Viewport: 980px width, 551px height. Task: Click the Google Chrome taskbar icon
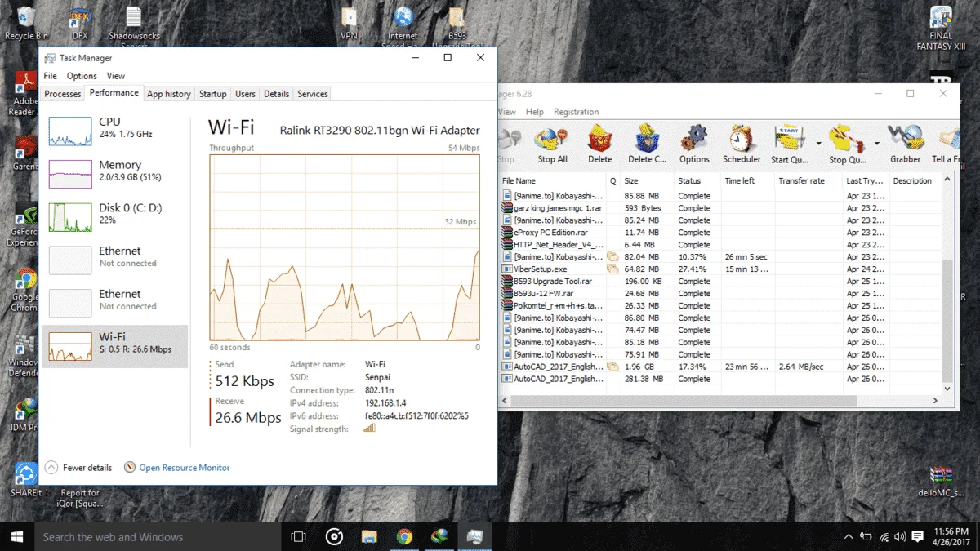click(x=404, y=536)
